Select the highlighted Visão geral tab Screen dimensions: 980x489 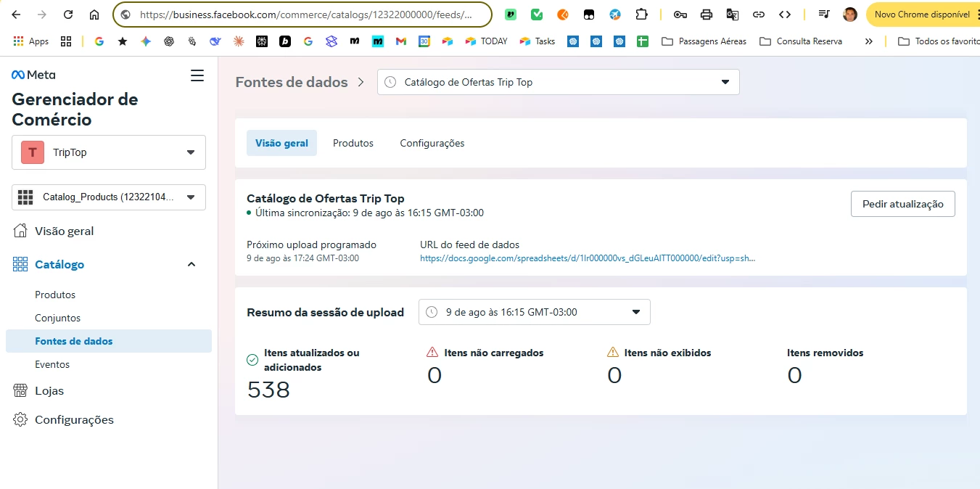pyautogui.click(x=281, y=143)
